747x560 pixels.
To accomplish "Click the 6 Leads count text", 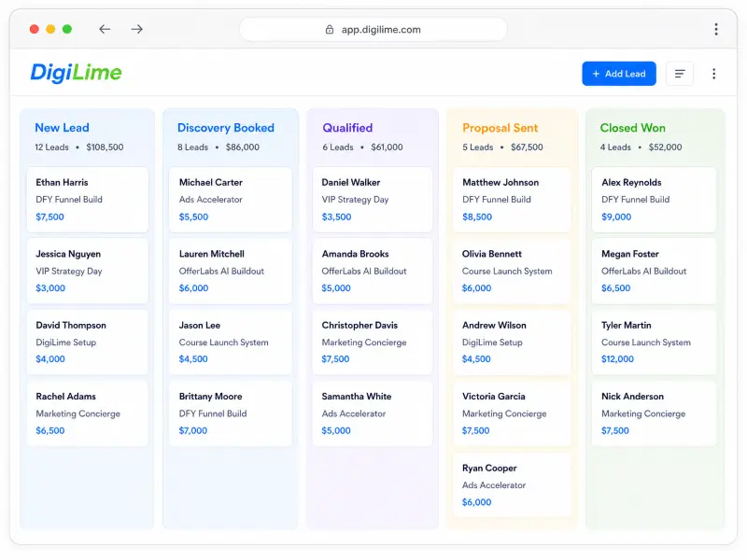I will [x=338, y=147].
